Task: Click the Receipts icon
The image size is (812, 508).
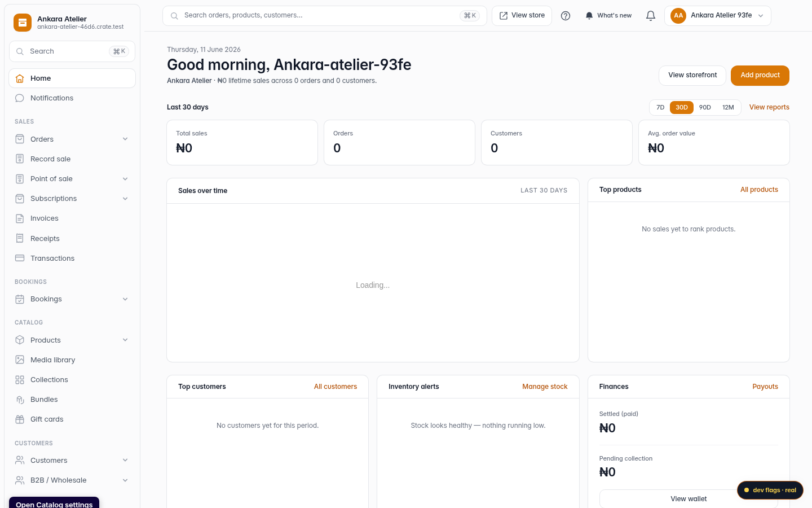Action: tap(20, 238)
